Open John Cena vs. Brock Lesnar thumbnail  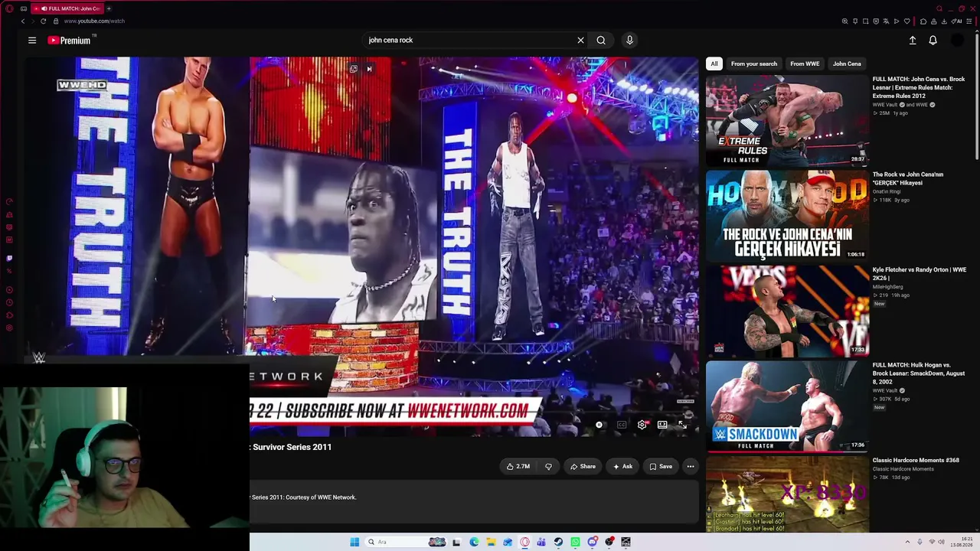[787, 120]
